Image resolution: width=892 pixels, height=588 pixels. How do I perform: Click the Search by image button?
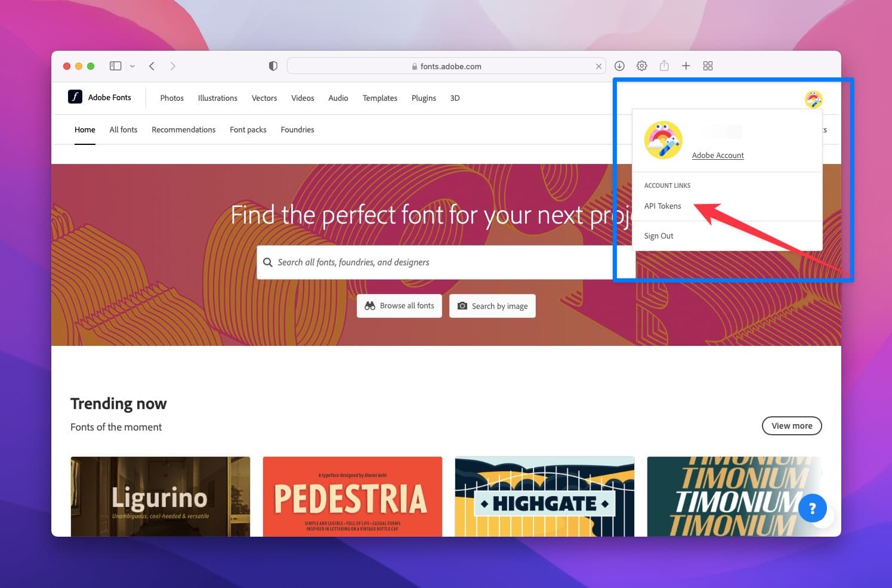click(492, 306)
